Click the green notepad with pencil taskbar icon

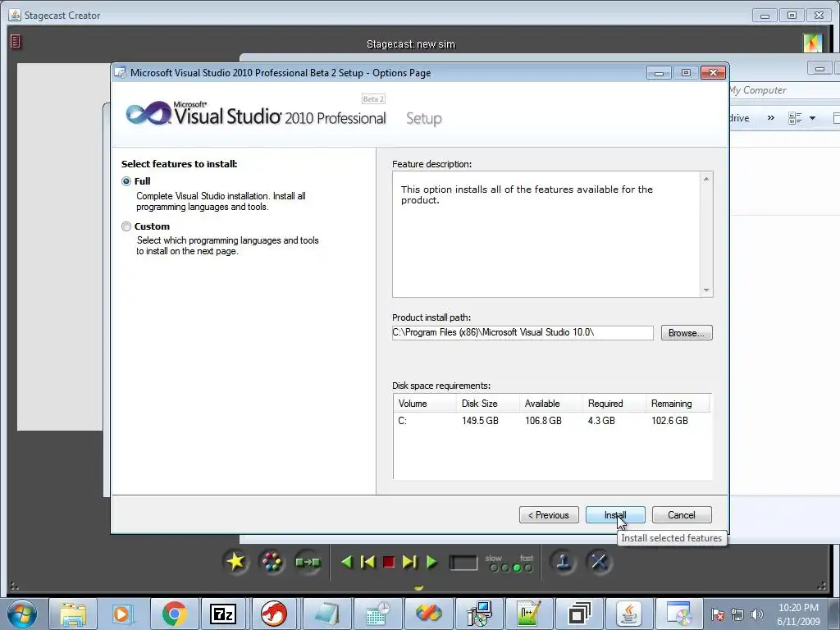[528, 614]
